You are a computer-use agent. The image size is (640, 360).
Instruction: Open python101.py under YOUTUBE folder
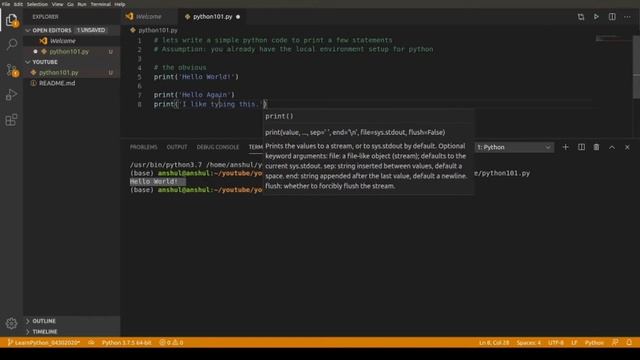coord(59,73)
